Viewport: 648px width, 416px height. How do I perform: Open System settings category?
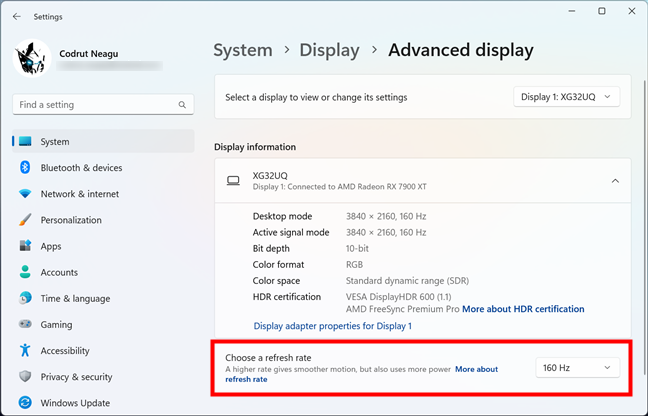pos(103,142)
